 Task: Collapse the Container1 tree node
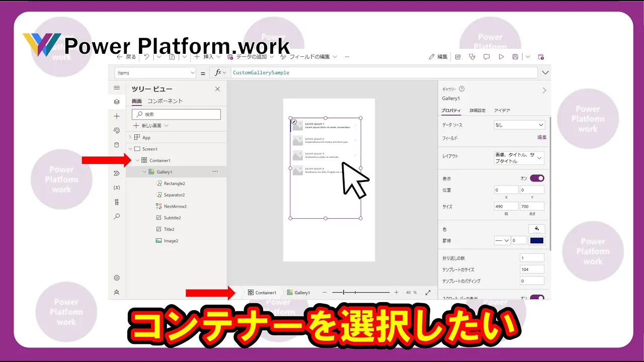137,160
